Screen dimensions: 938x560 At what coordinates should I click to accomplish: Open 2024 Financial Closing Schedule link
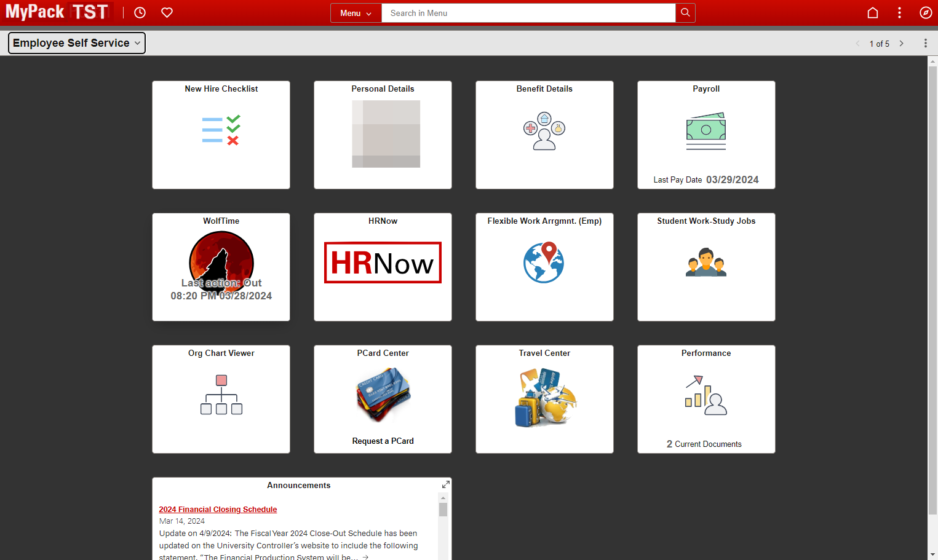218,510
